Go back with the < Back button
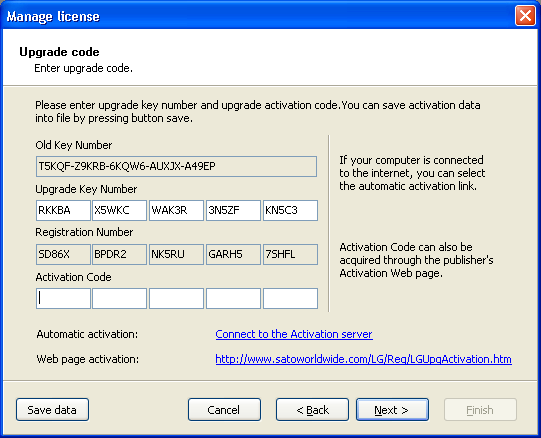541x438 pixels. pyautogui.click(x=312, y=410)
